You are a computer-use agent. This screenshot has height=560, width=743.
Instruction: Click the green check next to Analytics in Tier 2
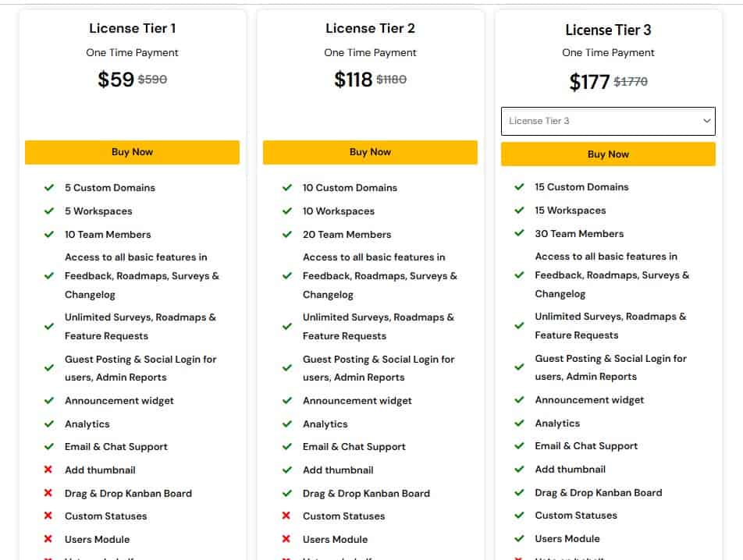coord(287,424)
